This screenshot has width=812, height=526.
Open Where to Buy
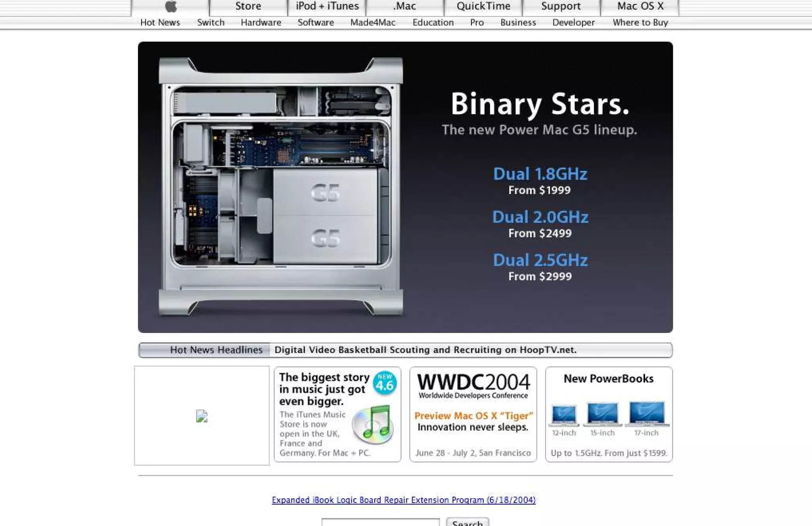click(640, 23)
